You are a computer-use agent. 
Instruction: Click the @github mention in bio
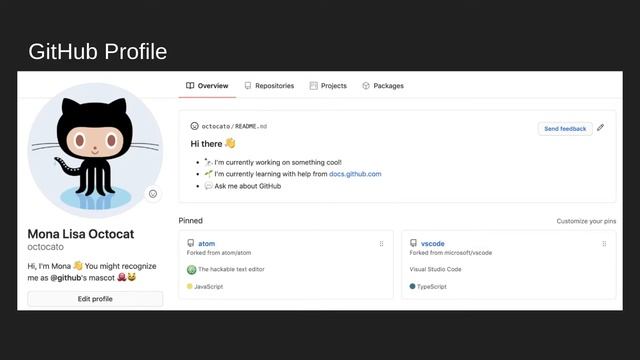[65, 278]
